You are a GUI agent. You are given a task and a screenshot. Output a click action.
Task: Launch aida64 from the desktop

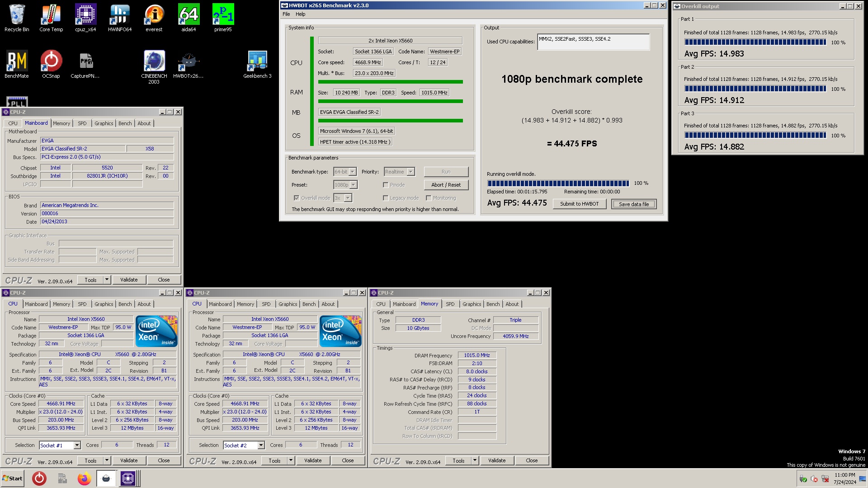[x=189, y=18]
